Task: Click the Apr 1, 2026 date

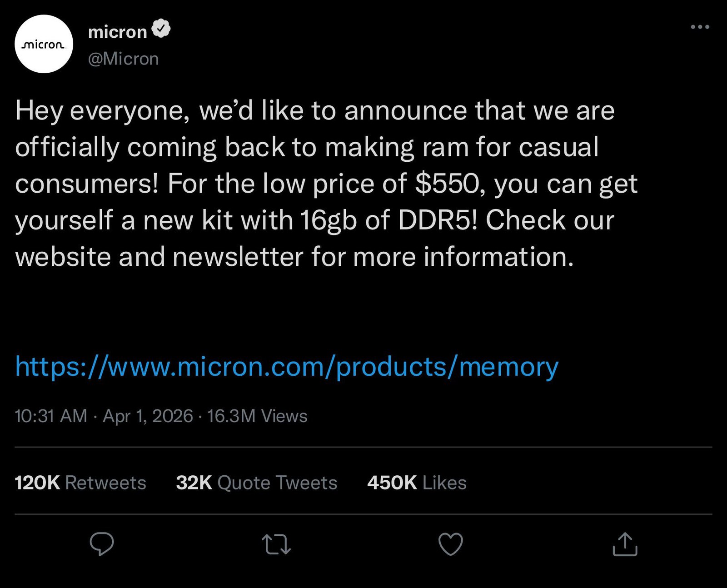Action: pos(148,416)
